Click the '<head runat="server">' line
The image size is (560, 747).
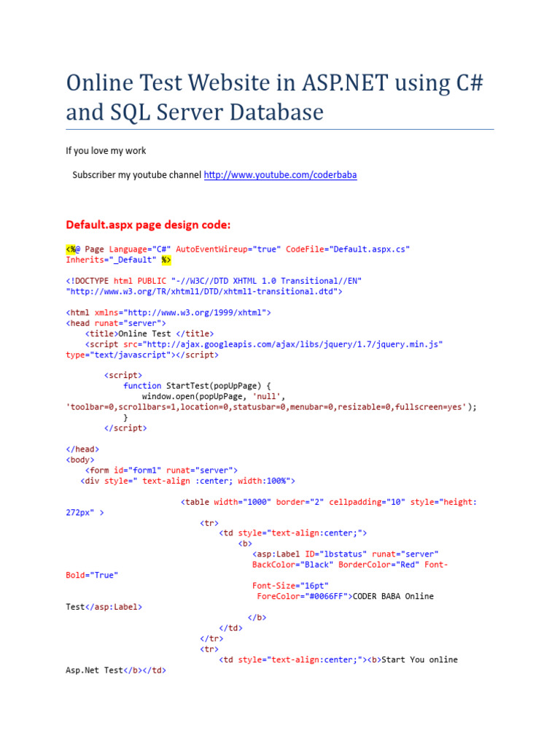pos(116,323)
